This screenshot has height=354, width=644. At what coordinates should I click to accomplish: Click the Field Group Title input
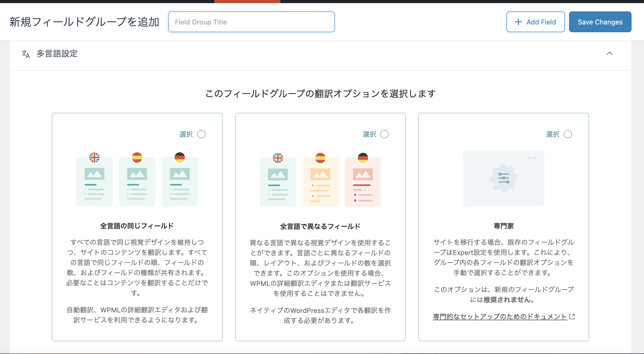(x=252, y=22)
